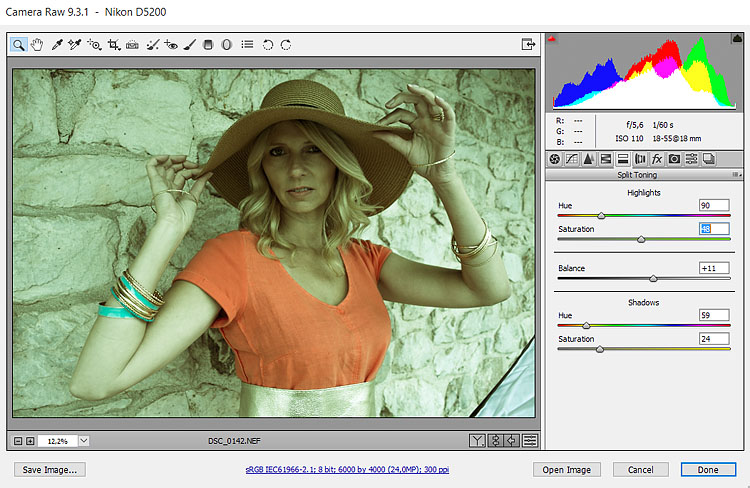Rotate image 90 degrees clockwise

coord(286,44)
